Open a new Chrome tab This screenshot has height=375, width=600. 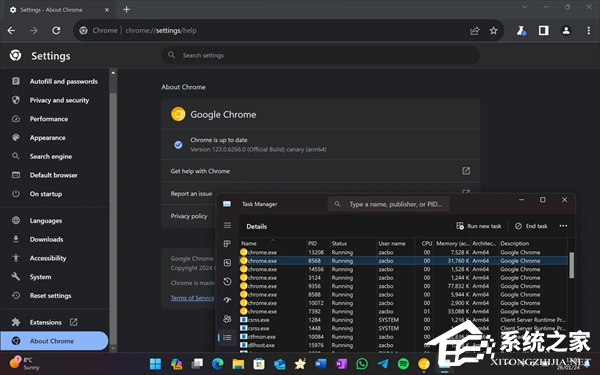[126, 10]
